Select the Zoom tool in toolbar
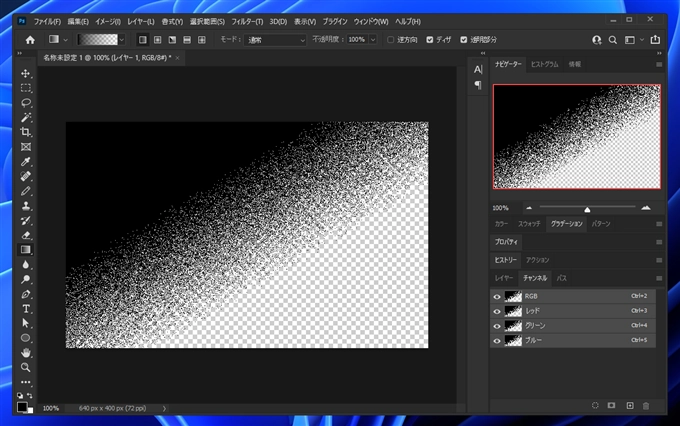Viewport: 680px width, 426px height. (x=26, y=368)
